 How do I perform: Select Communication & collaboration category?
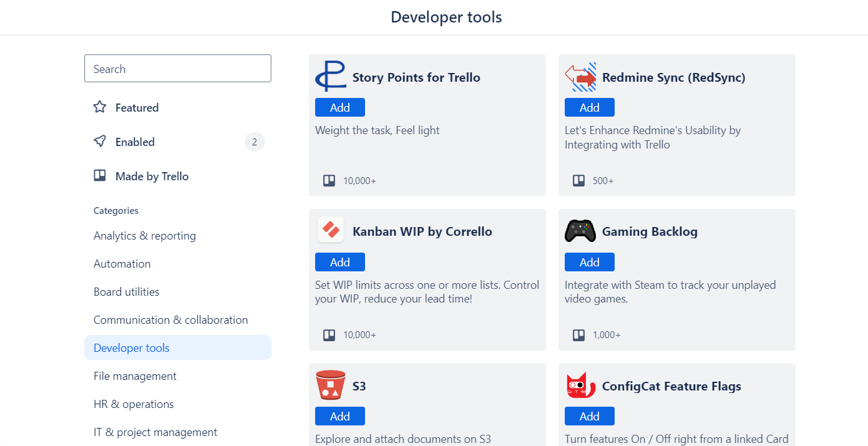point(178,320)
